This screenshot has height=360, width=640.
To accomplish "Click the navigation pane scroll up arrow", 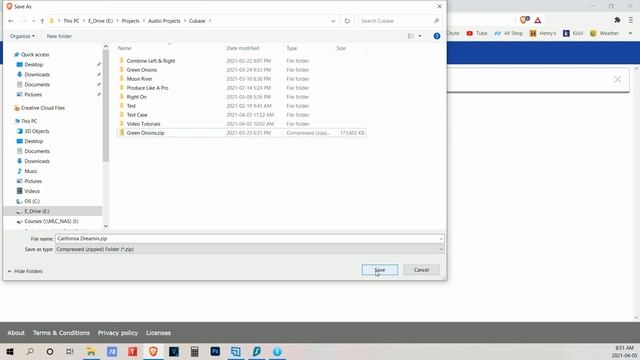I will tap(106, 47).
